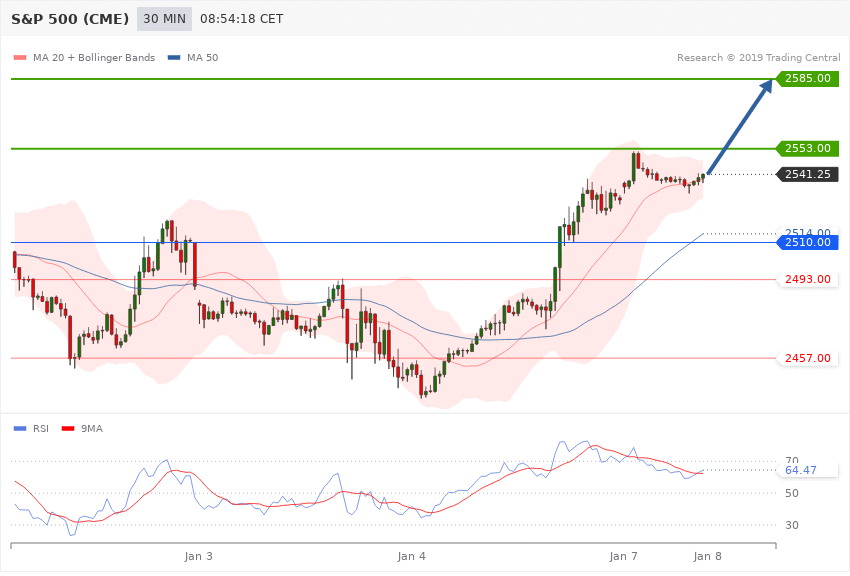Click the Jan 8 date axis label

pos(707,556)
